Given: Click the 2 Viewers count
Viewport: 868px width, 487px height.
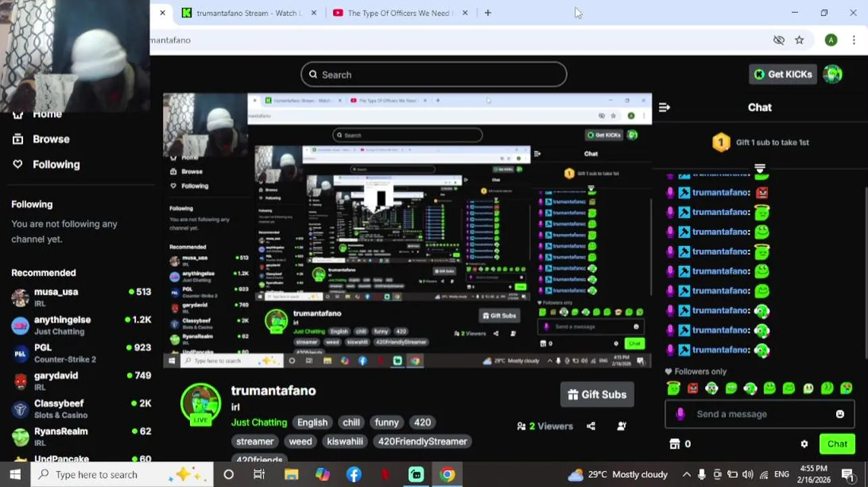Looking at the screenshot, I should (545, 426).
